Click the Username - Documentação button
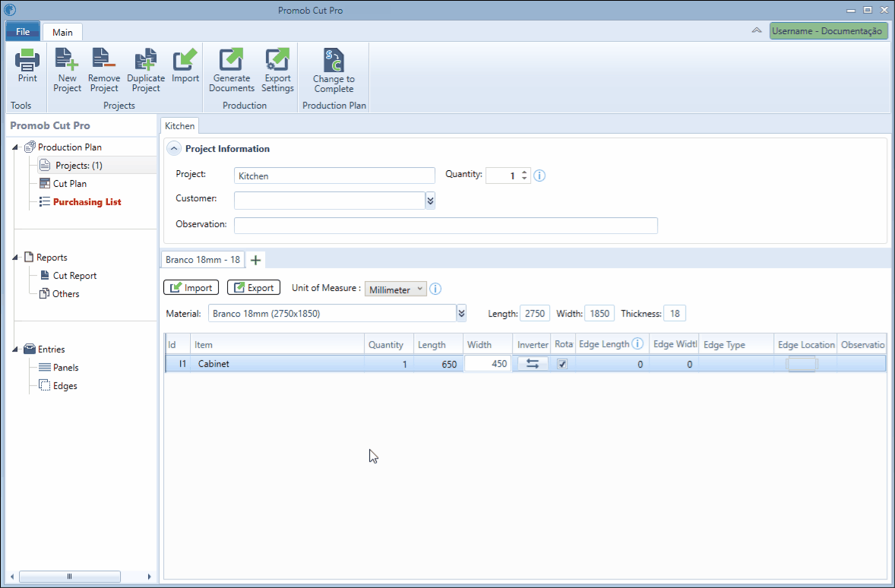 [827, 31]
